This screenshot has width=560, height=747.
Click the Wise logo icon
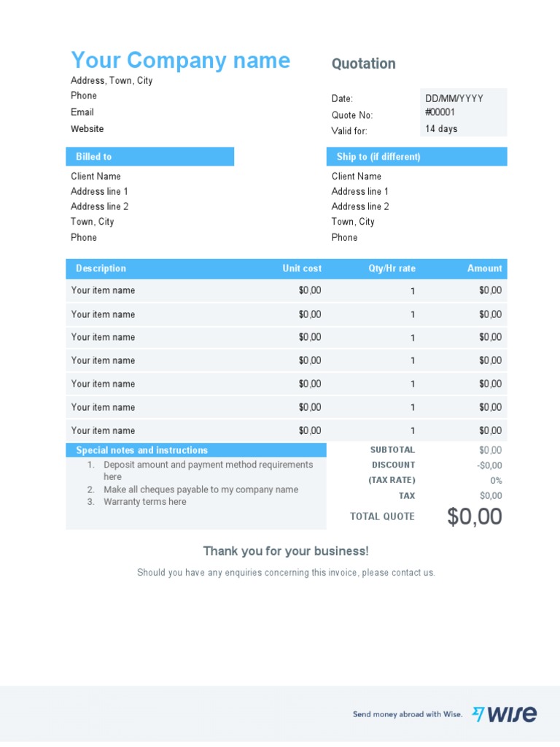tap(505, 713)
